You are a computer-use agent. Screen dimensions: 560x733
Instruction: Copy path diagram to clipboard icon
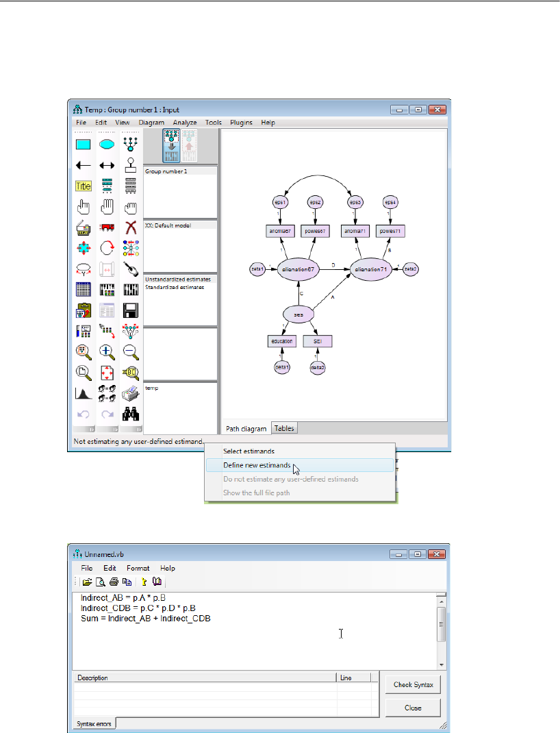(83, 310)
